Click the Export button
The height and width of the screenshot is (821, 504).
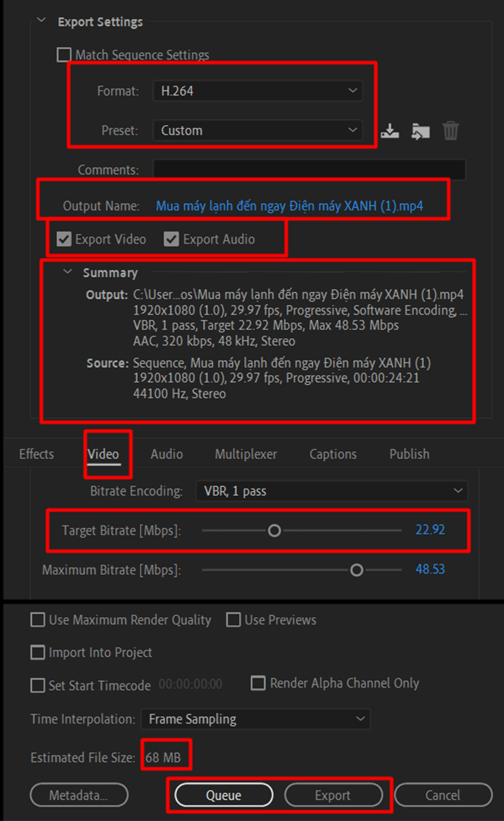coord(333,795)
